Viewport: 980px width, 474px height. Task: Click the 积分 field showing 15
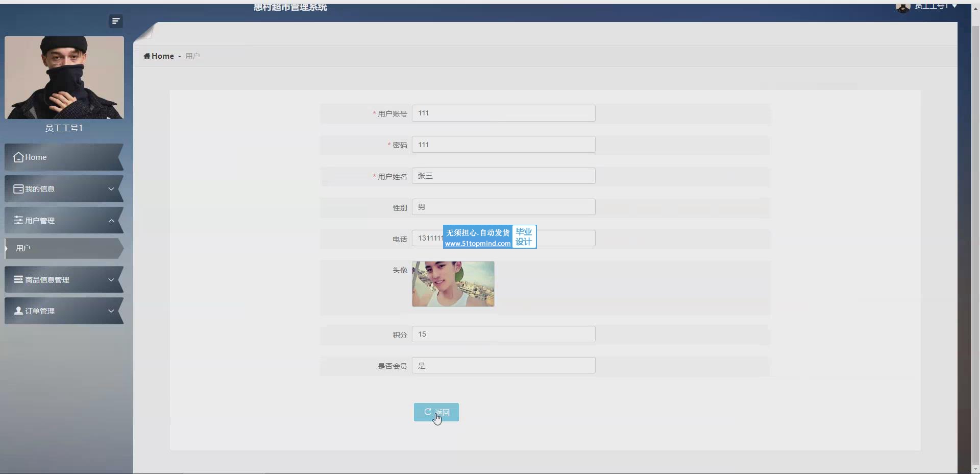503,334
